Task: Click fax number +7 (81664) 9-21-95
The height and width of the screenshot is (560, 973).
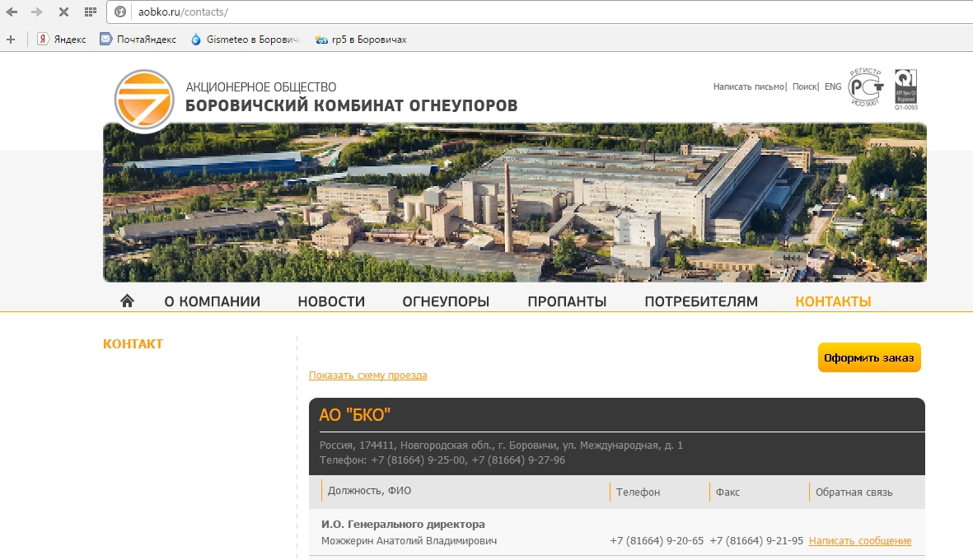Action: [x=756, y=541]
